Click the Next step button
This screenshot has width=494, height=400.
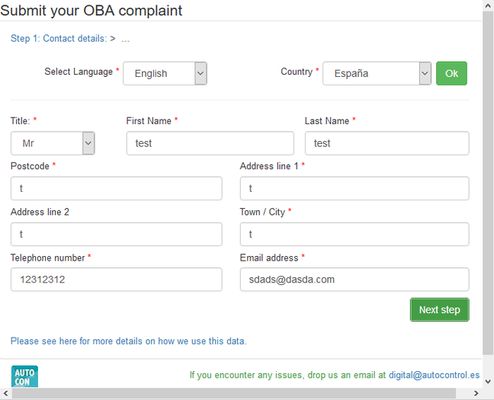tap(439, 310)
